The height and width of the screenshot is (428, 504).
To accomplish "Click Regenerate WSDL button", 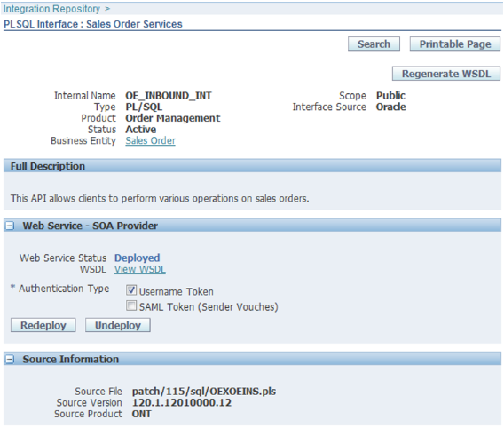I will point(446,74).
